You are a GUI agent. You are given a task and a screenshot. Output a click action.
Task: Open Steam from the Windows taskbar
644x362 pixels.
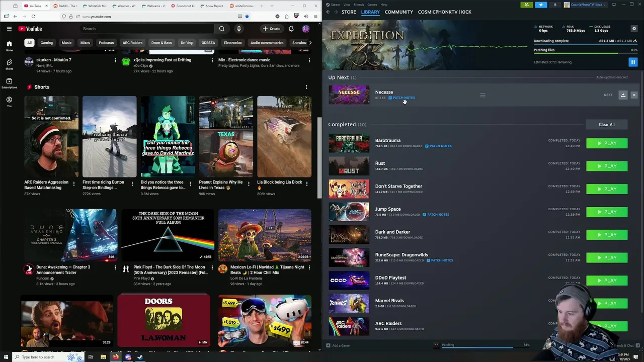click(x=140, y=357)
